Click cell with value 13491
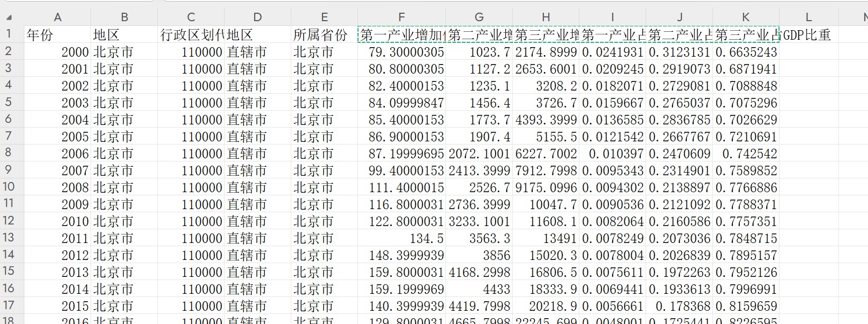 [546, 238]
